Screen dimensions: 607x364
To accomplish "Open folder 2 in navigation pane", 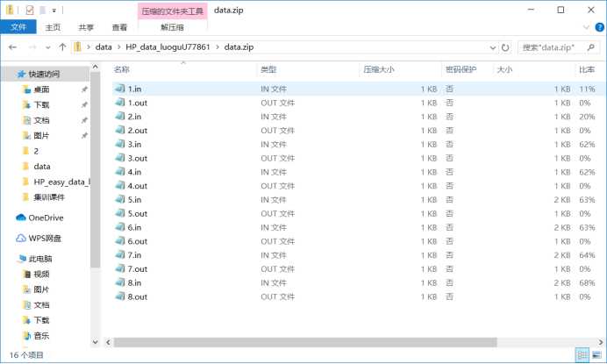I will 36,151.
